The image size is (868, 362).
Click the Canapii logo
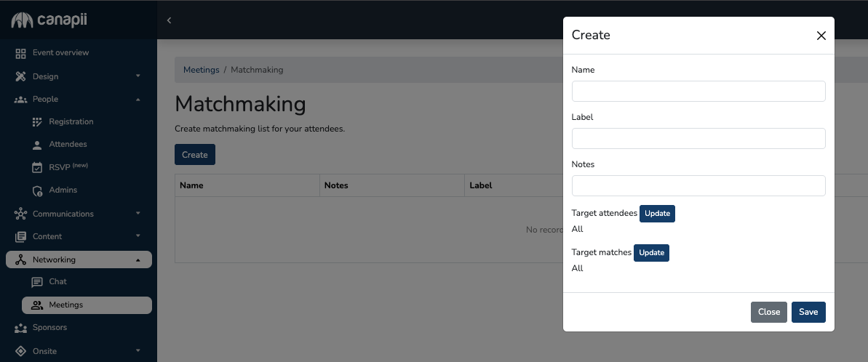pyautogui.click(x=49, y=20)
